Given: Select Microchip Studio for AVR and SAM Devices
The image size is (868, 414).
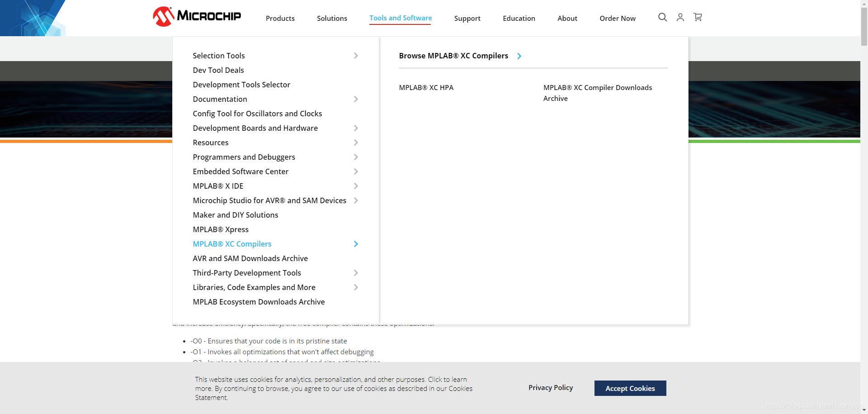Looking at the screenshot, I should pyautogui.click(x=269, y=200).
